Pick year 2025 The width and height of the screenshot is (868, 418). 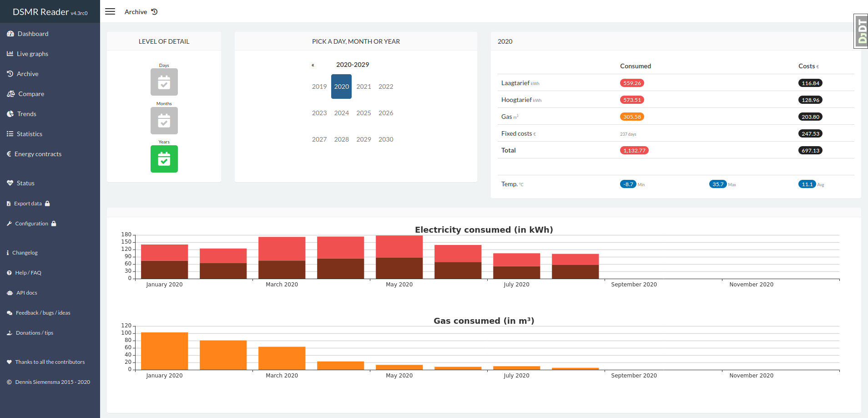pyautogui.click(x=363, y=113)
